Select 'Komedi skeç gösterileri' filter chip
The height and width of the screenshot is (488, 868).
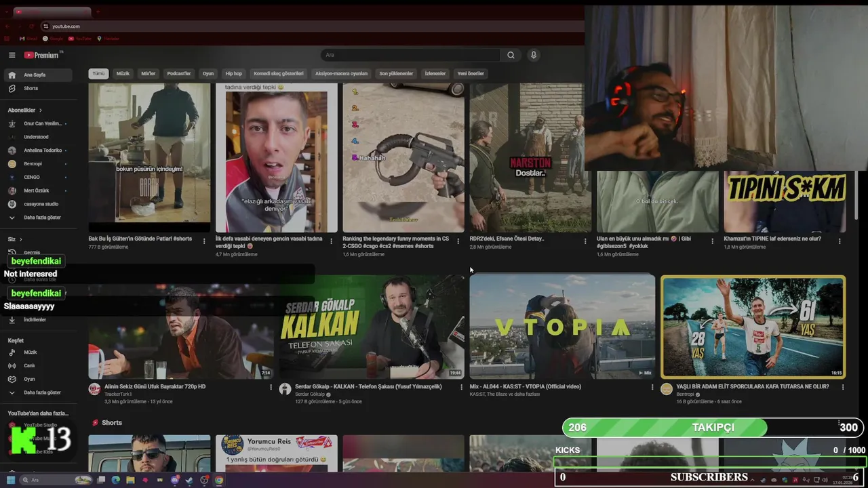click(279, 74)
